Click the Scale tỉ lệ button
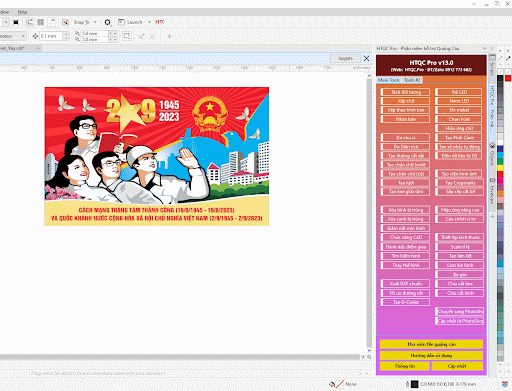Screen dimensions: 512x391 coord(460,247)
